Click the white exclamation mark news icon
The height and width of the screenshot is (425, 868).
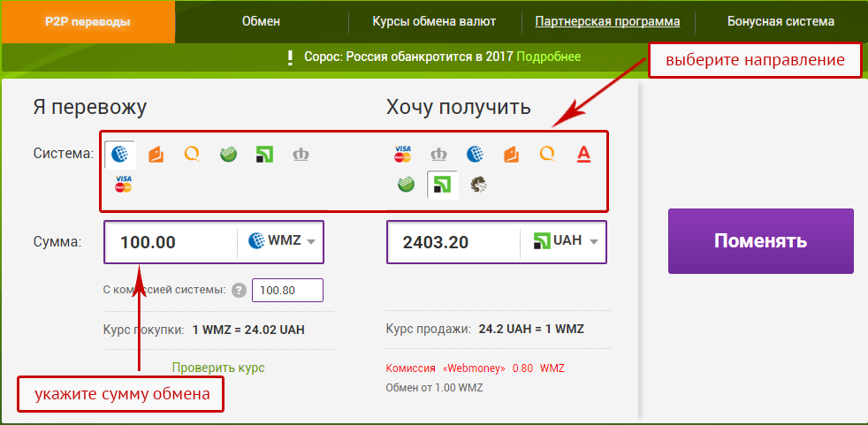click(x=290, y=57)
